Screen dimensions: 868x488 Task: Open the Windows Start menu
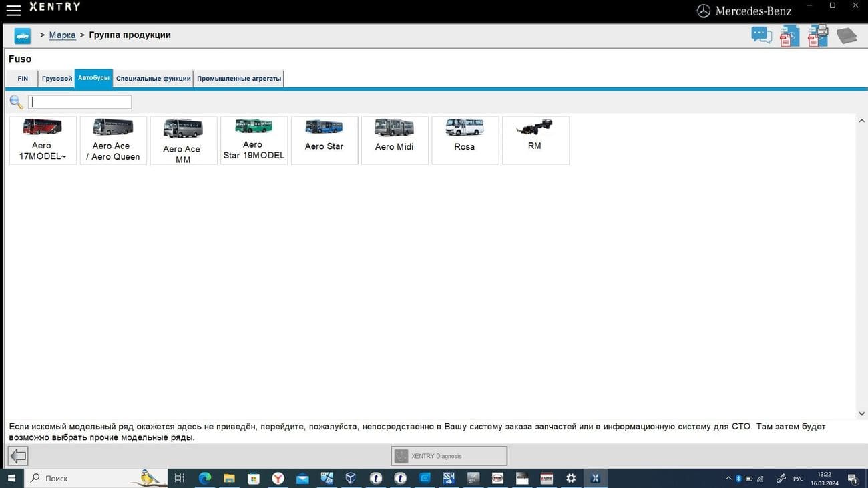12,478
